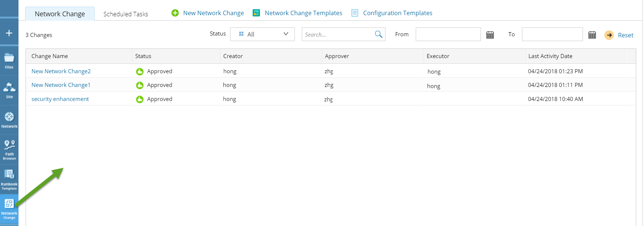Click the From date input field
Viewport: 644px width, 226px height.
click(448, 34)
